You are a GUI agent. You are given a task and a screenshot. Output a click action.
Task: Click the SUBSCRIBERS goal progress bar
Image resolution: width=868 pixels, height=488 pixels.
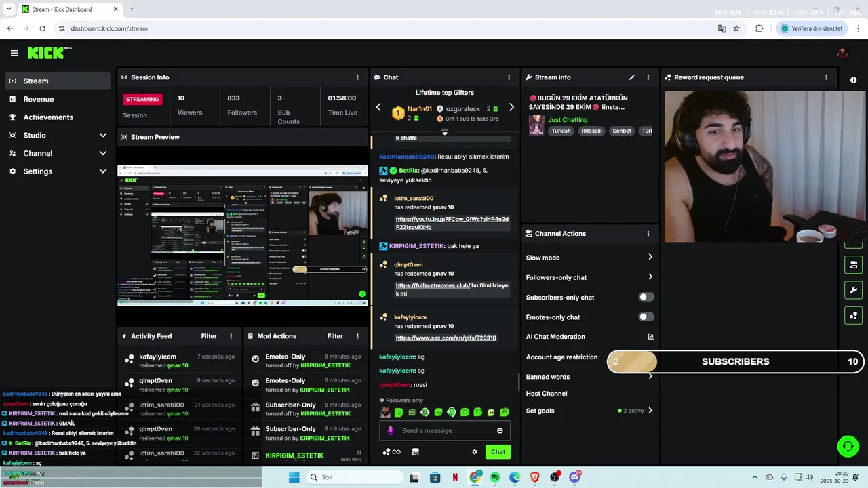pos(736,361)
